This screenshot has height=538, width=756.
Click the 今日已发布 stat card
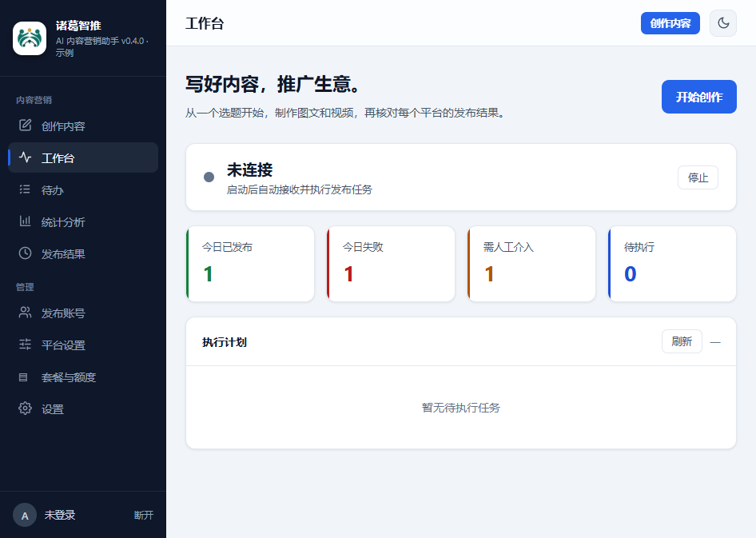click(250, 264)
